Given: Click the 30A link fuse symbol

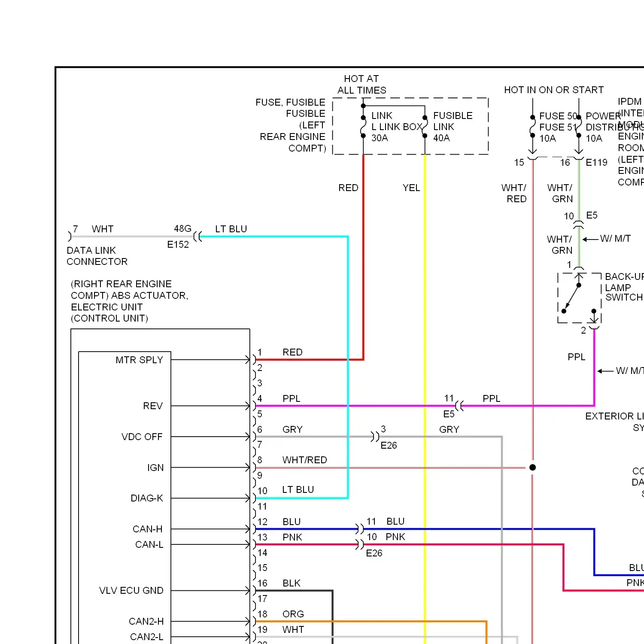Looking at the screenshot, I should [363, 127].
